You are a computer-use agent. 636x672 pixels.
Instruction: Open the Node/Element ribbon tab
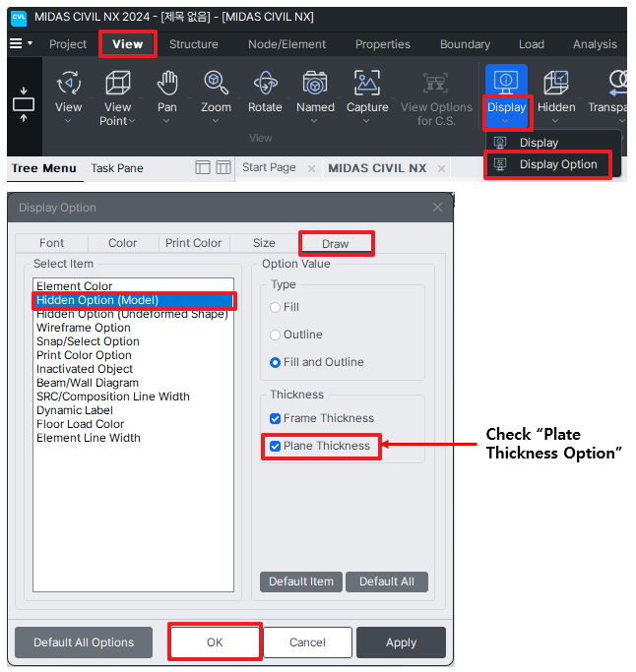(286, 44)
